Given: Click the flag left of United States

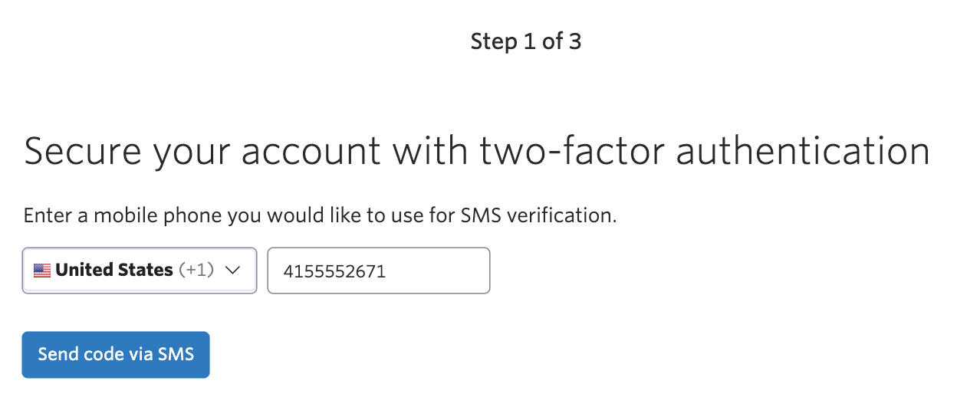Looking at the screenshot, I should tap(42, 271).
